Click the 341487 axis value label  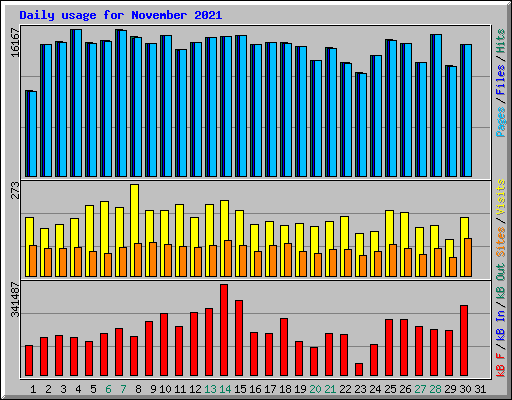pyautogui.click(x=15, y=299)
